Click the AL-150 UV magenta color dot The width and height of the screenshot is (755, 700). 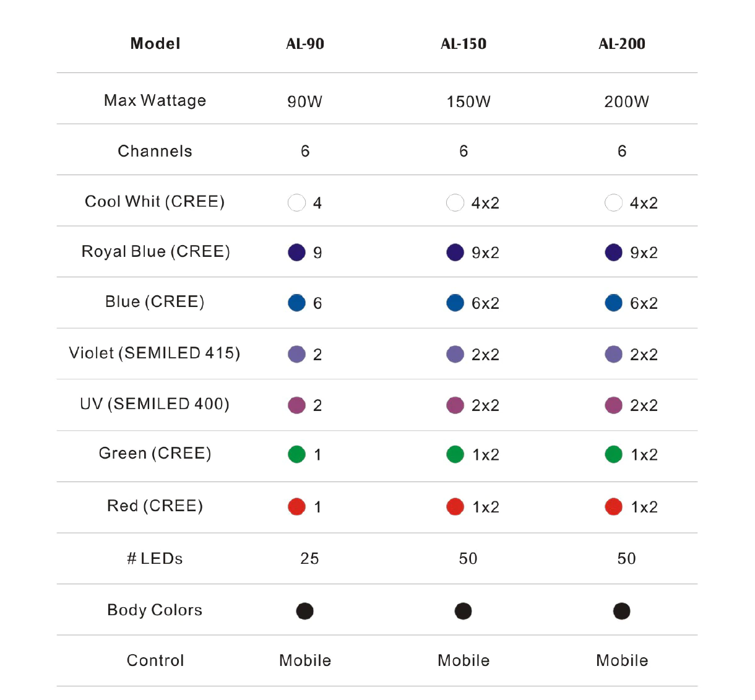point(455,405)
